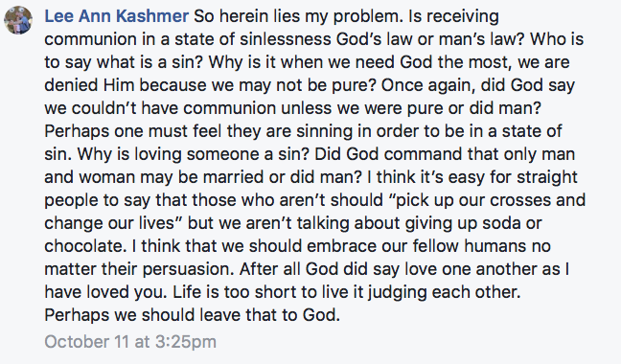
Task: Click the Lee Ann Kashmer name link
Action: click(117, 16)
